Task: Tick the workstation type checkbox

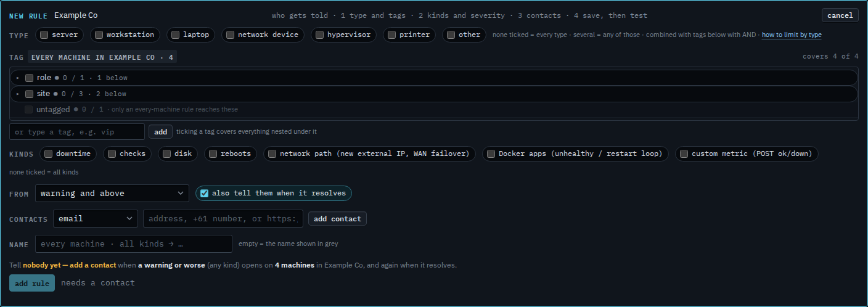Action: (x=99, y=35)
